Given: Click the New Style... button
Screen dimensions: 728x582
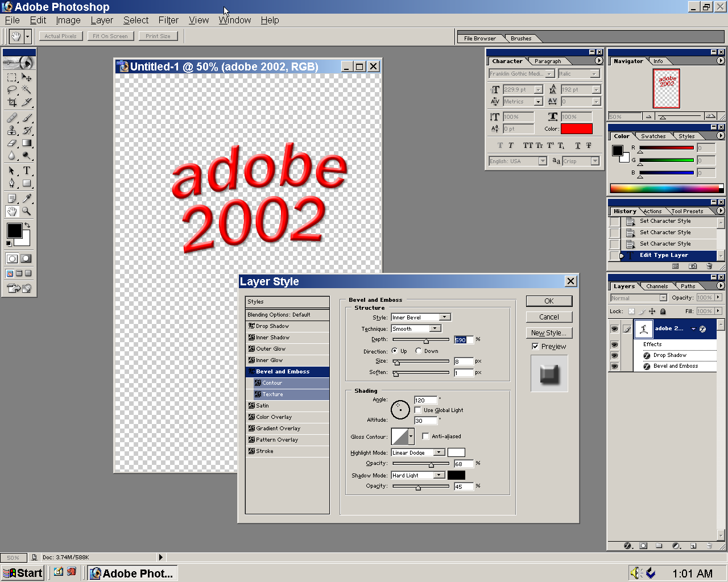Looking at the screenshot, I should click(x=549, y=333).
